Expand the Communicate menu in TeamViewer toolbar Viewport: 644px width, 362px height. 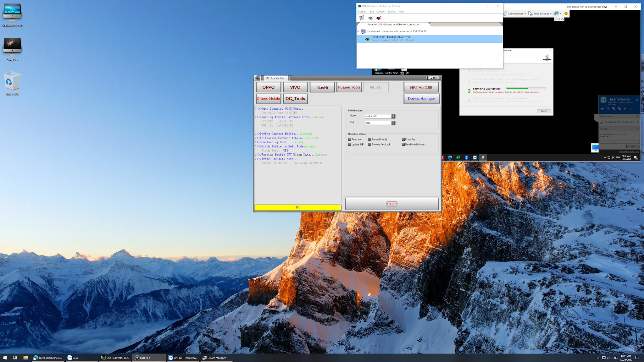(515, 14)
